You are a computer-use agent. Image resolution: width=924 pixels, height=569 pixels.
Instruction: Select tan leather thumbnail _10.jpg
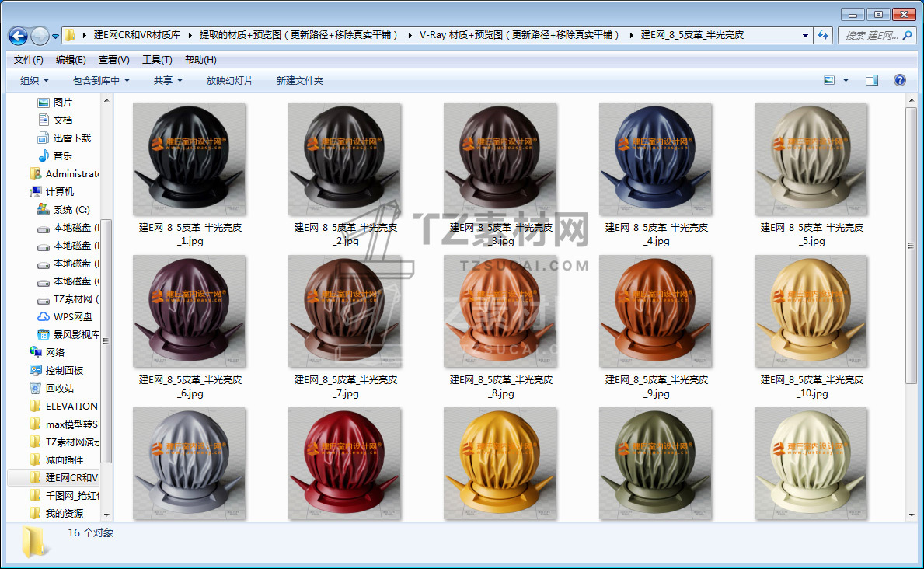811,312
